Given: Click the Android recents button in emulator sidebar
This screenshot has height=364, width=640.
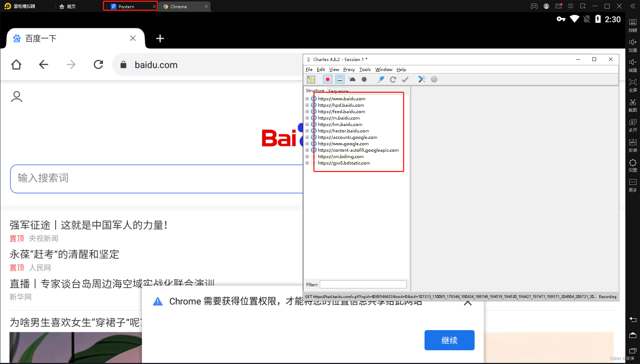Looking at the screenshot, I should pyautogui.click(x=633, y=351).
